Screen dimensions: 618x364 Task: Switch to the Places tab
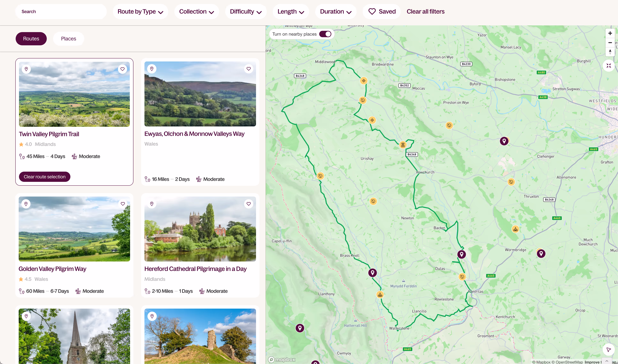pyautogui.click(x=68, y=39)
